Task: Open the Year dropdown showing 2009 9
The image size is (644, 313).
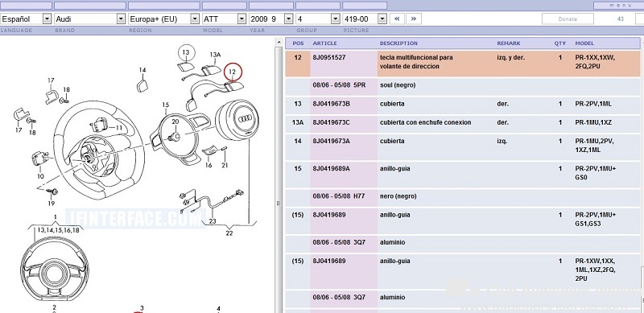Action: pos(271,19)
